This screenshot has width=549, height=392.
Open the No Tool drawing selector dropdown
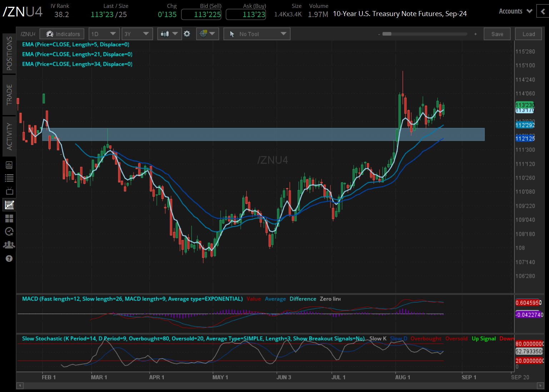pos(257,34)
